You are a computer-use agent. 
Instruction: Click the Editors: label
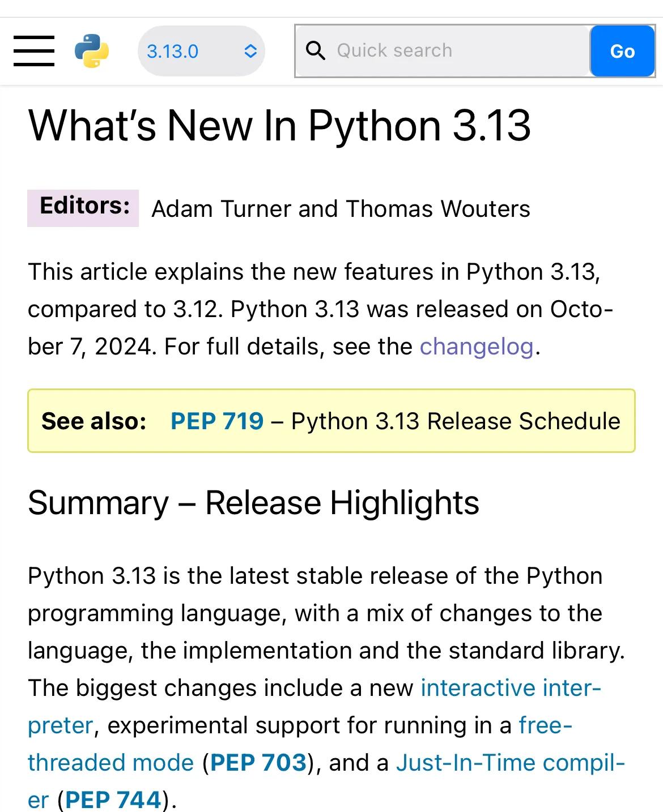pyautogui.click(x=83, y=208)
